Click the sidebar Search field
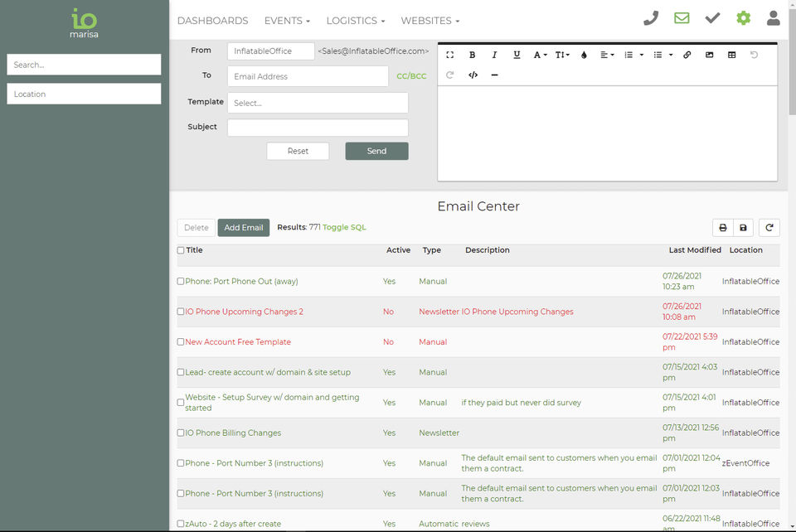Viewport: 796px width, 532px height. [x=84, y=65]
